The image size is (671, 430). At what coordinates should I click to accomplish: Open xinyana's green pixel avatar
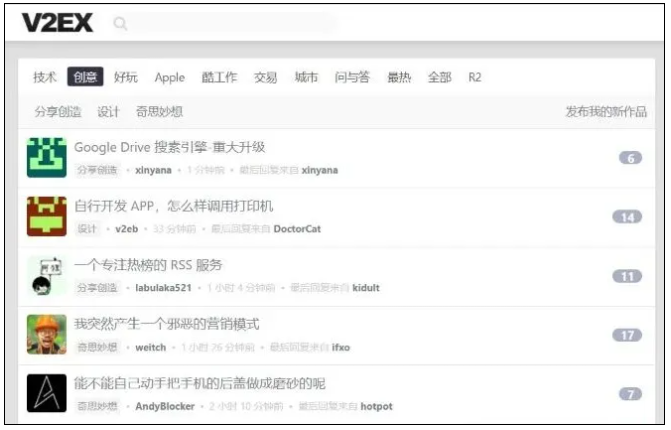coord(46,158)
